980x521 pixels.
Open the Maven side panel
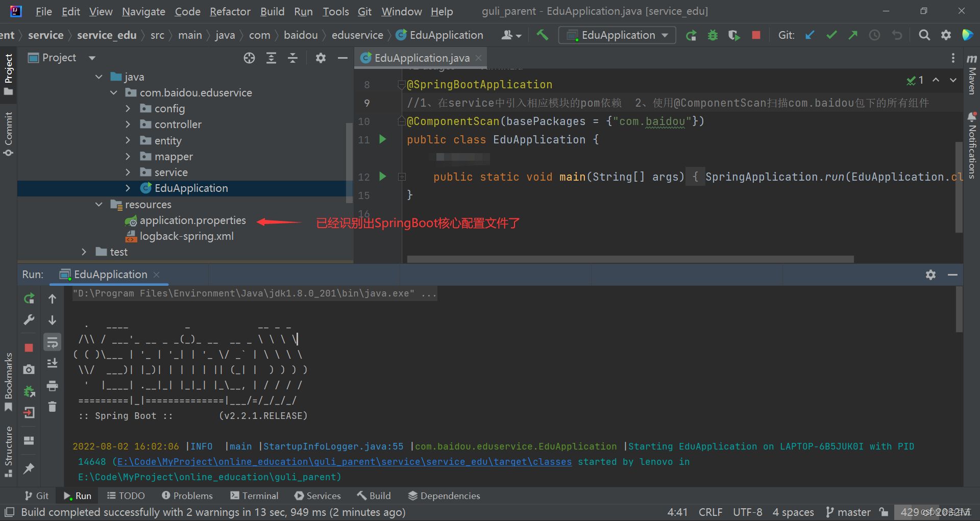pos(972,75)
